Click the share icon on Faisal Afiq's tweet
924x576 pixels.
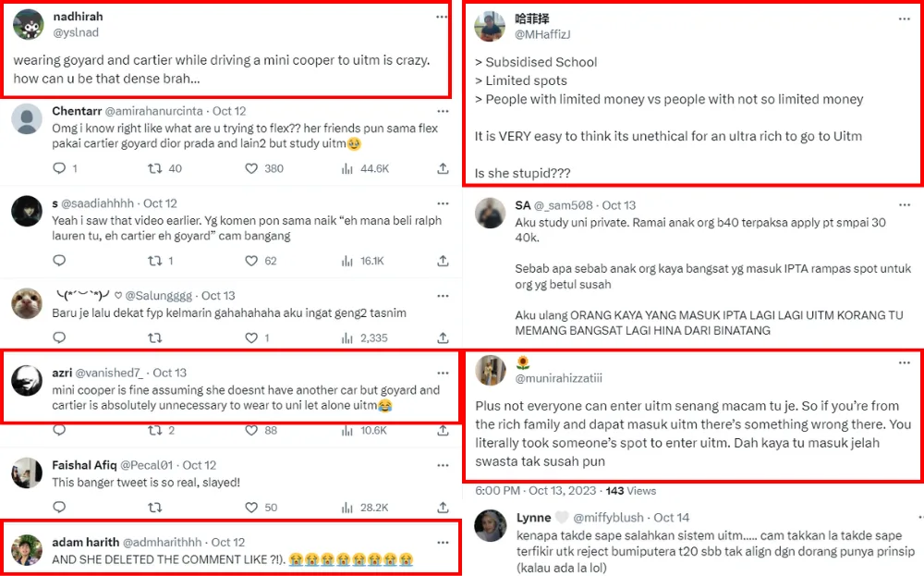[x=444, y=508]
